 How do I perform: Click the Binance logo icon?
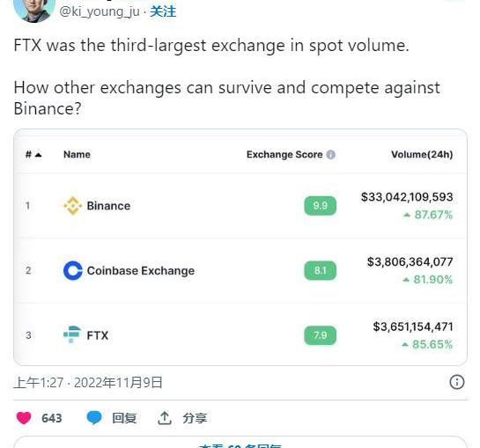coord(72,206)
